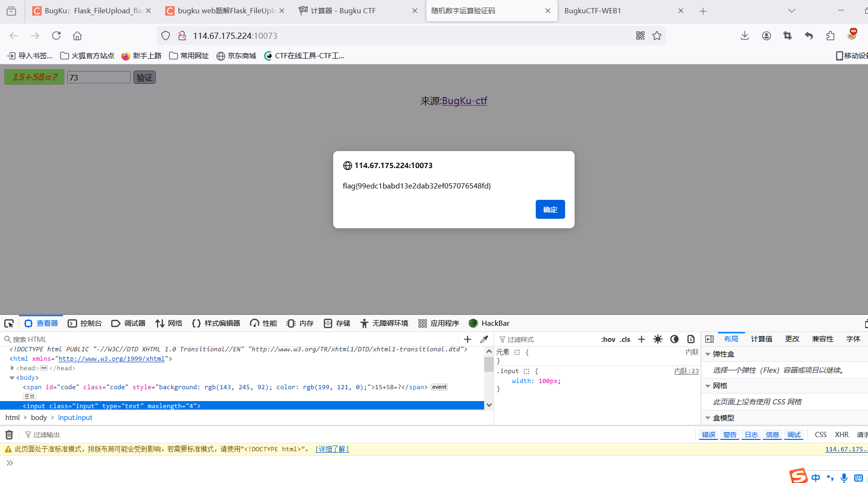The image size is (868, 483).
Task: Collapse the 弹性盒 section in Layout panel
Action: [x=708, y=354]
